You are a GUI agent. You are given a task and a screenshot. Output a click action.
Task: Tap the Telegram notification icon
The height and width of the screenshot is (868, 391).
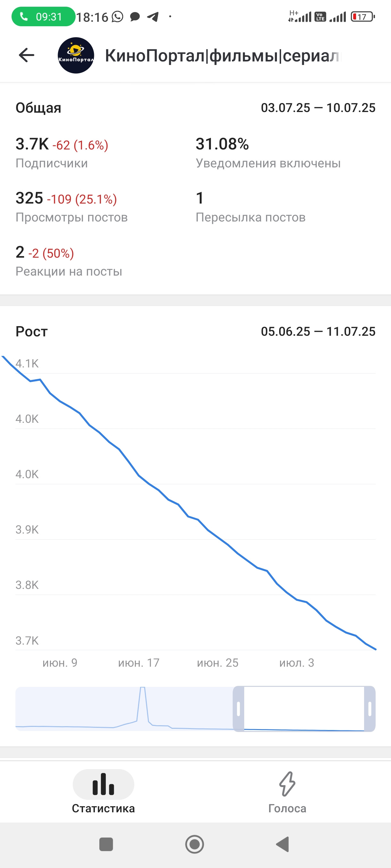[153, 17]
